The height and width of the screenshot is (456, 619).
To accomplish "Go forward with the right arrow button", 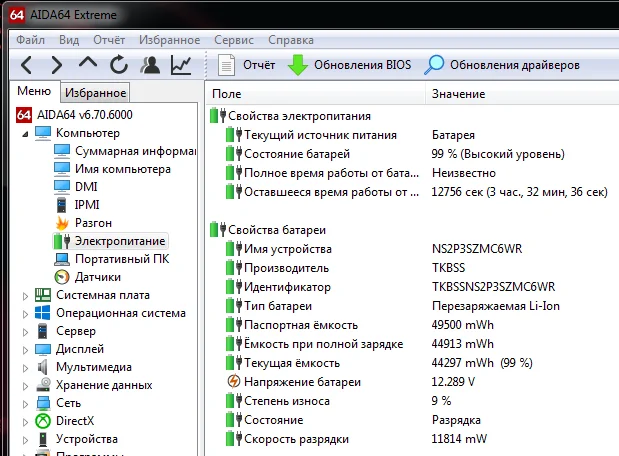I will tap(56, 65).
